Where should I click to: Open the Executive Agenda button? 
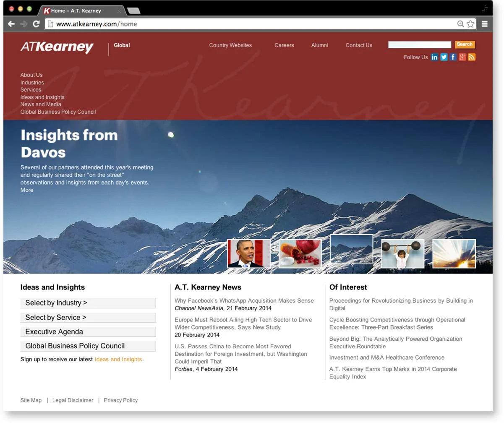(88, 332)
